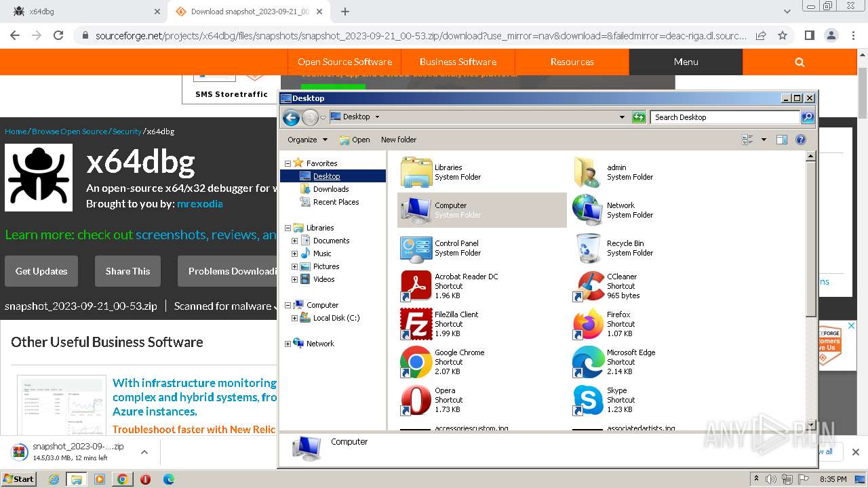868x488 pixels.
Task: Follow the mrexodia author link
Action: pyautogui.click(x=199, y=203)
